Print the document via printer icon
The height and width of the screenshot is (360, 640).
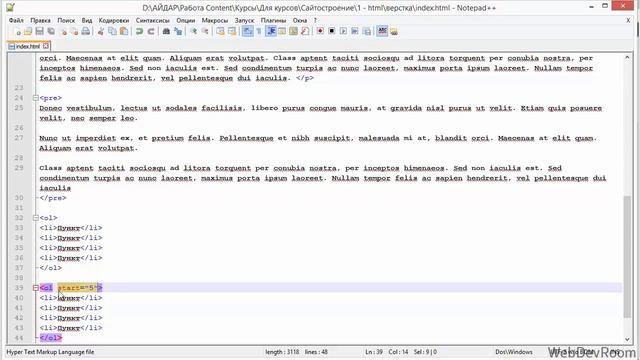point(86,31)
